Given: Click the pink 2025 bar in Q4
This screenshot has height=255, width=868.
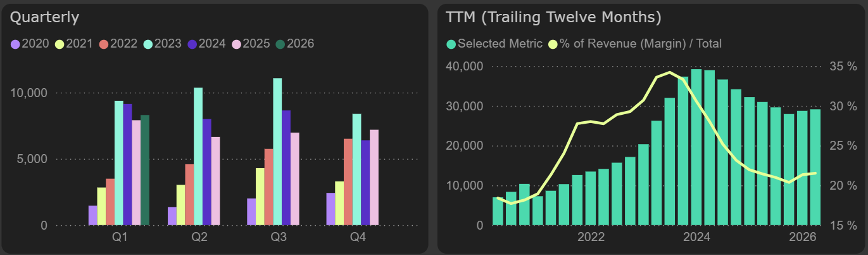Looking at the screenshot, I should point(374,177).
